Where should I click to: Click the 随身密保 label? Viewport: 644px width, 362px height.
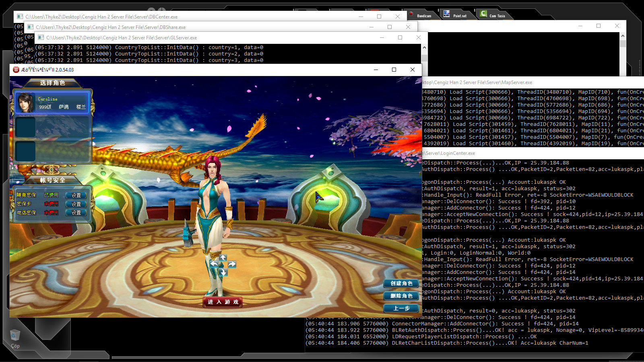coord(27,195)
